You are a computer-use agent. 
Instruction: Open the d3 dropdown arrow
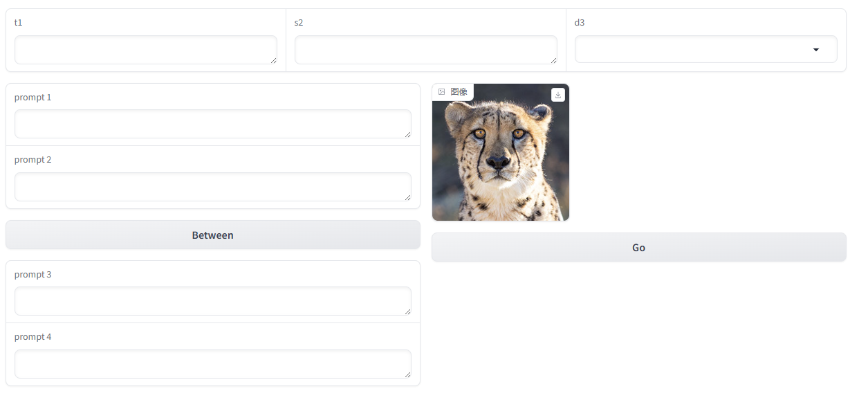click(816, 50)
